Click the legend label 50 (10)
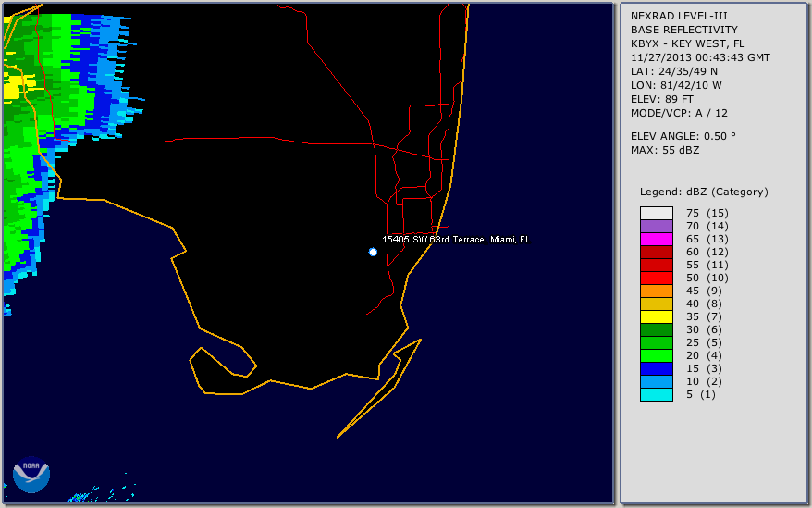The image size is (812, 508). pos(707,278)
